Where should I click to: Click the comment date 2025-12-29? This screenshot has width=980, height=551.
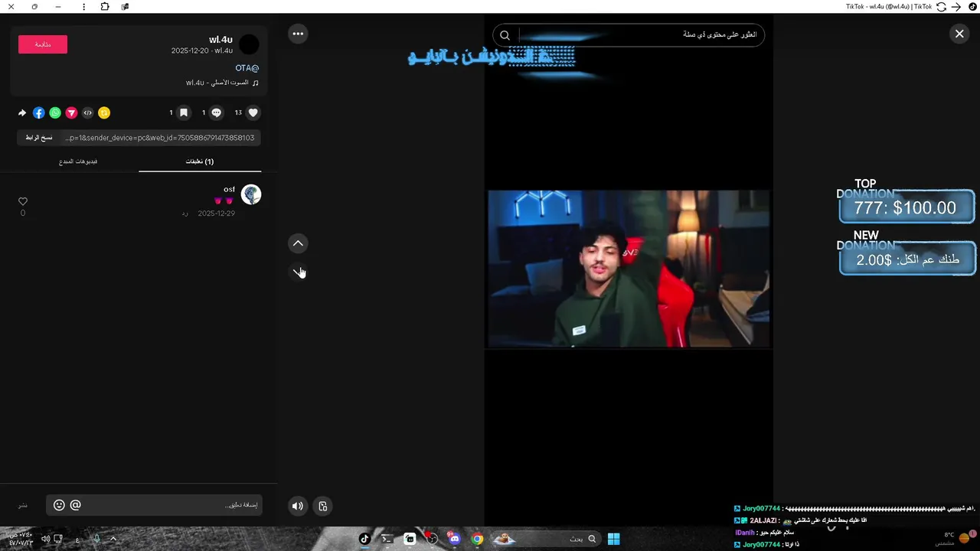(216, 214)
